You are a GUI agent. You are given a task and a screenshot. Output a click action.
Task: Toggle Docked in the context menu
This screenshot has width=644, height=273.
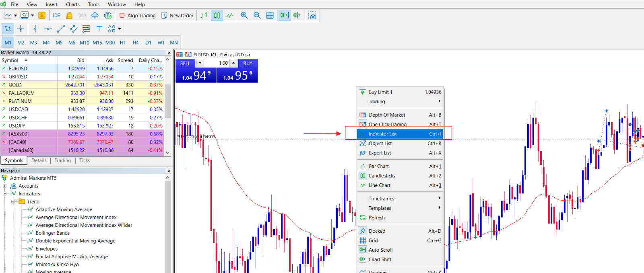pyautogui.click(x=400, y=231)
